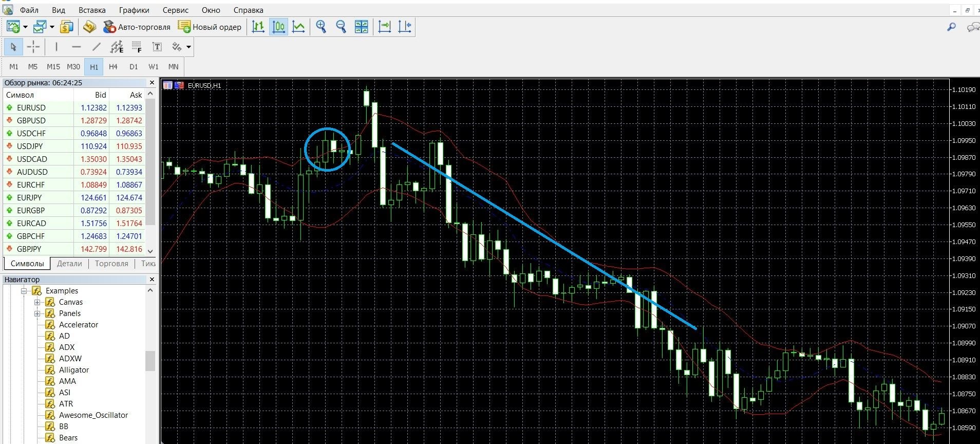
Task: Toggle chart auto-scroll icon
Action: [x=385, y=27]
